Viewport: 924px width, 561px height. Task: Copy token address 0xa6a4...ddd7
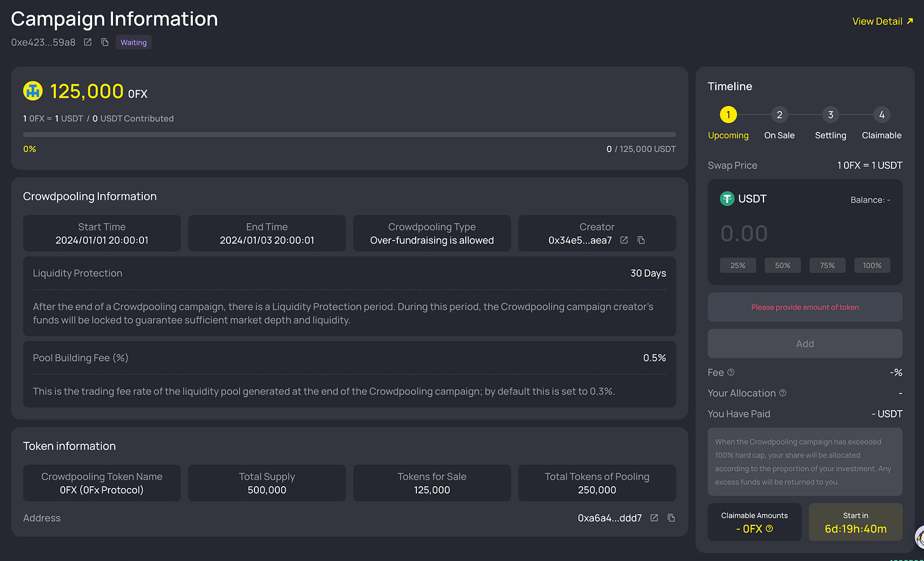point(671,518)
